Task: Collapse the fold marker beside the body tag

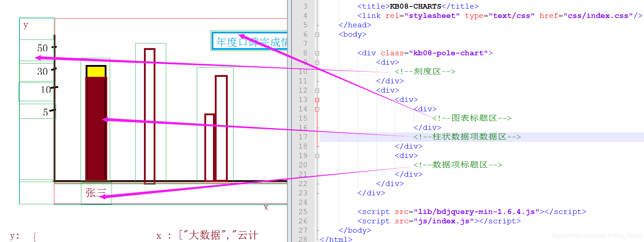Action: pyautogui.click(x=317, y=34)
